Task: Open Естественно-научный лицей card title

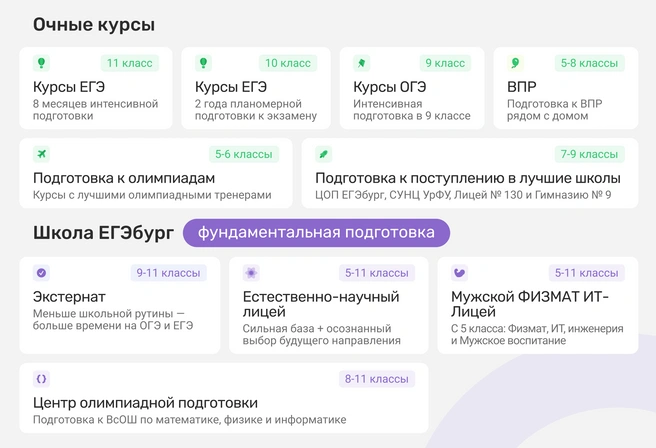Action: [x=321, y=304]
